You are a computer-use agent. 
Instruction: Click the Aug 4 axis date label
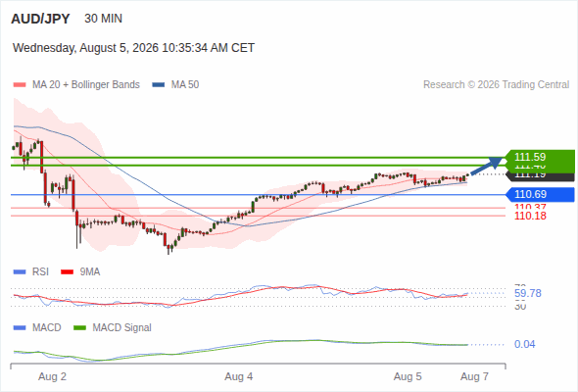click(239, 376)
